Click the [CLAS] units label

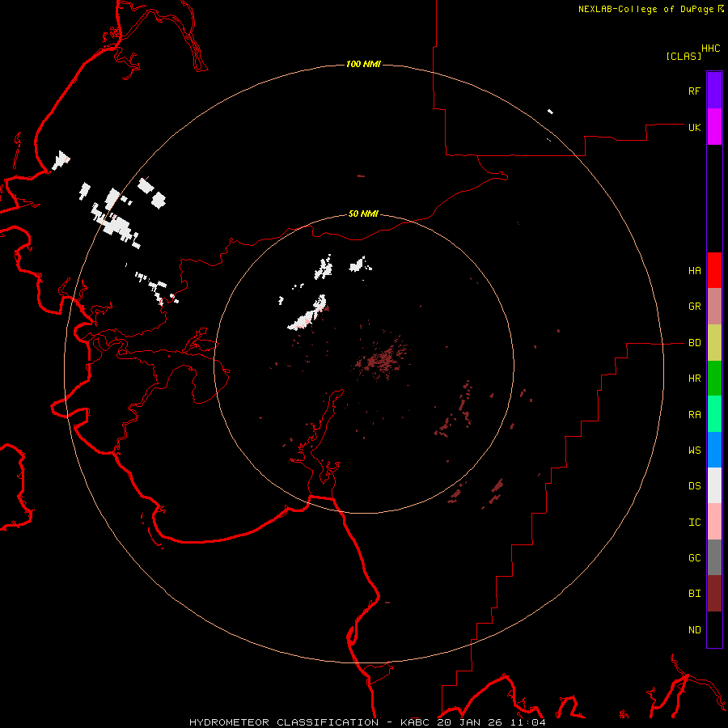click(683, 56)
